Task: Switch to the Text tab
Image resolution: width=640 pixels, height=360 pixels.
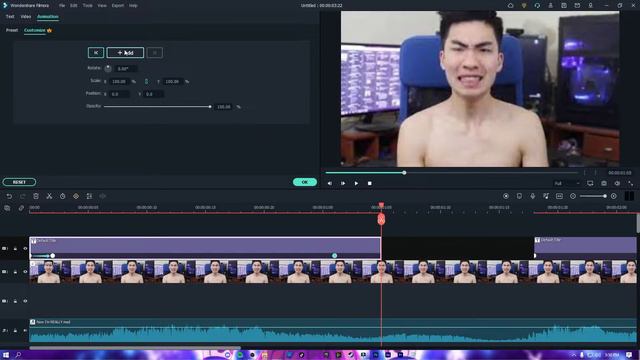Action: [x=10, y=17]
